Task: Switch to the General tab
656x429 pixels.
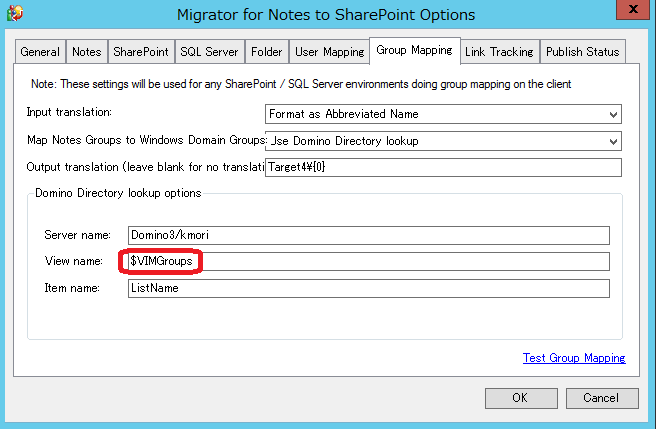Action: point(40,52)
